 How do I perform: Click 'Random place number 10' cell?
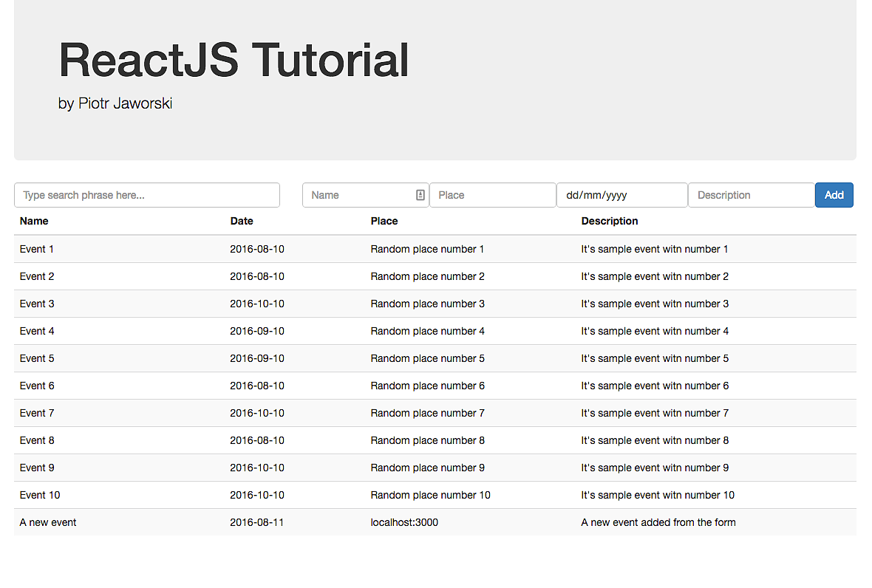point(430,495)
